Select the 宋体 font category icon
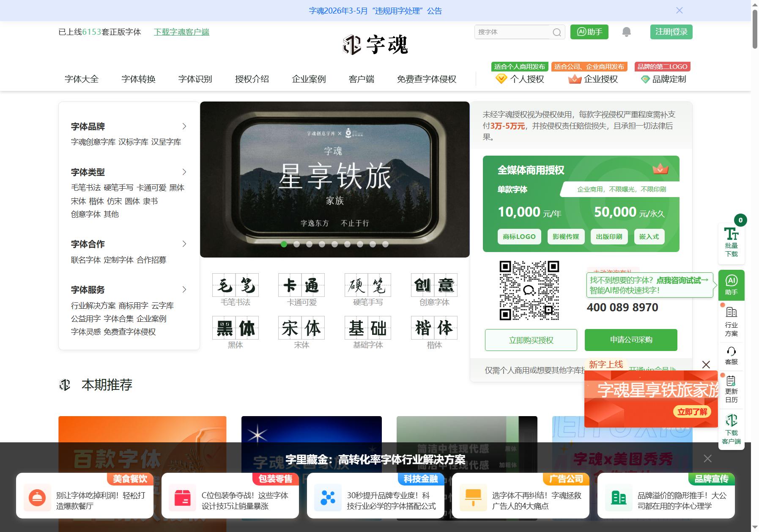The image size is (759, 532). 301,328
